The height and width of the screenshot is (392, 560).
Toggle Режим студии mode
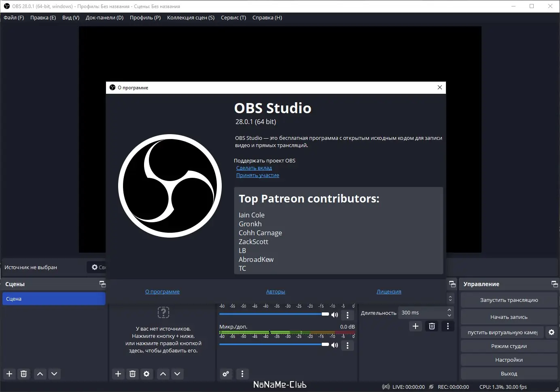tap(509, 346)
